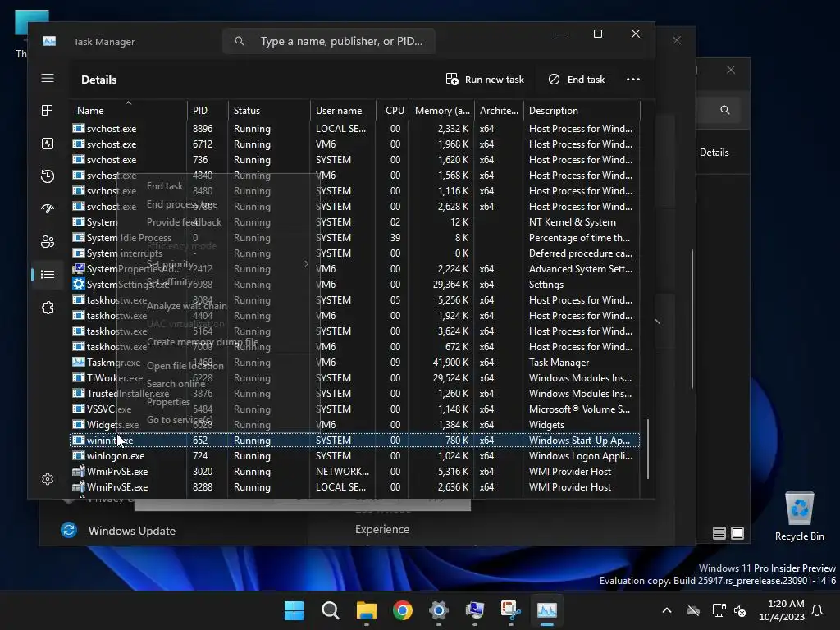Choose Create memory dump file menu entry

coord(203,342)
